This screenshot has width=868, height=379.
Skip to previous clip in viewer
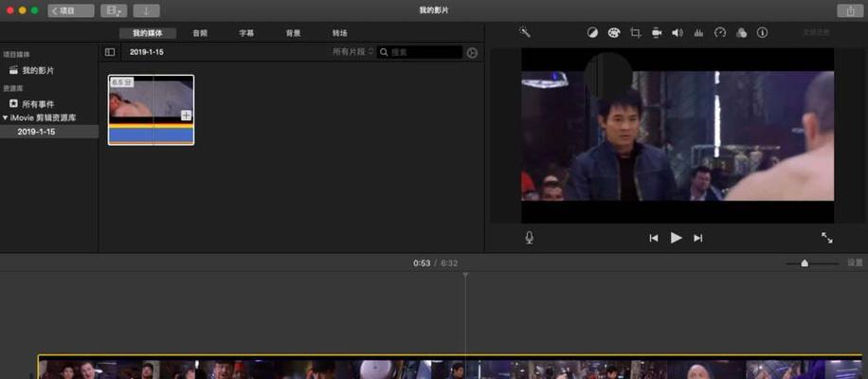coord(654,238)
